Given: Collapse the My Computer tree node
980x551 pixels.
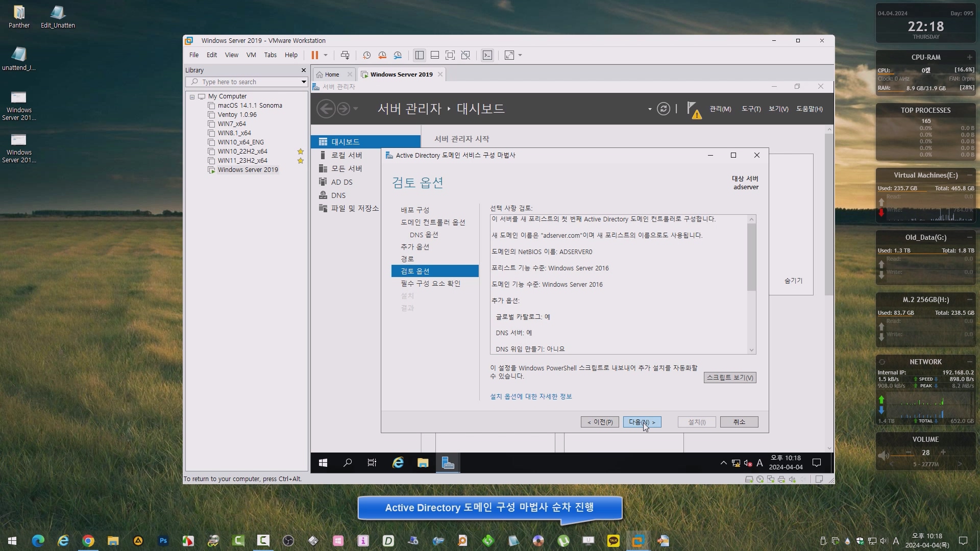Looking at the screenshot, I should [192, 96].
